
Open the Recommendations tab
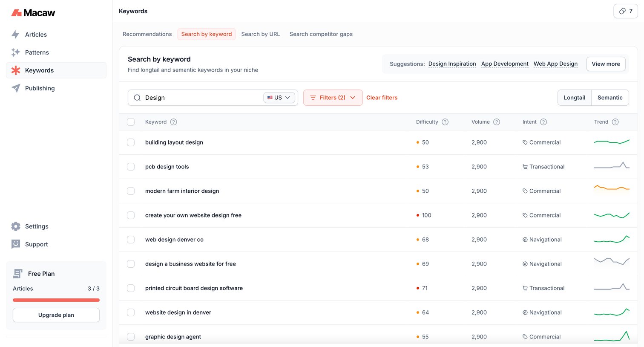click(147, 34)
